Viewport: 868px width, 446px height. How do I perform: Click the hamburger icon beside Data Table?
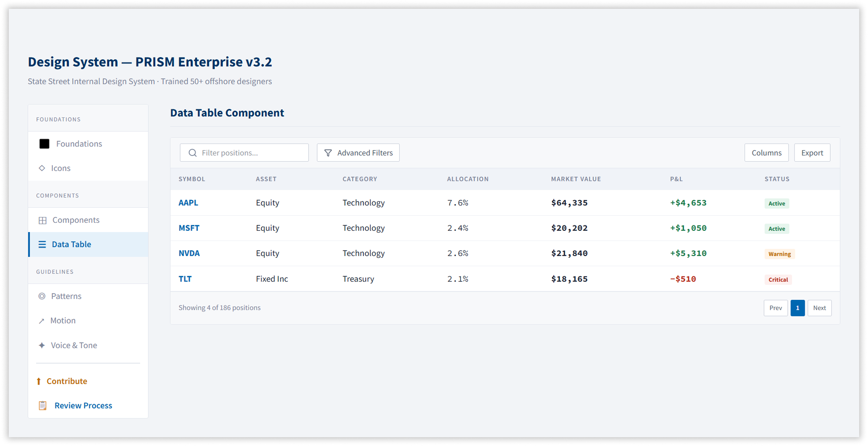[x=42, y=244]
